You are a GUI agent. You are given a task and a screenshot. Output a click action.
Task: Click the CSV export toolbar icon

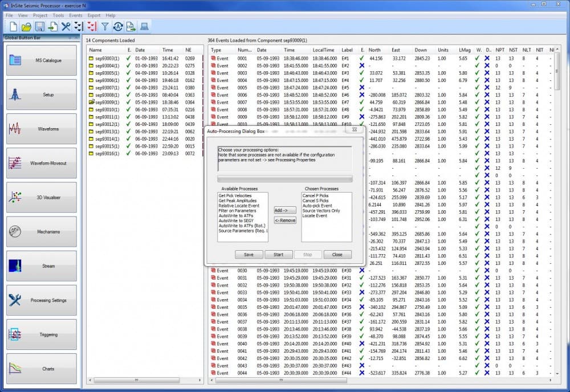[131, 26]
